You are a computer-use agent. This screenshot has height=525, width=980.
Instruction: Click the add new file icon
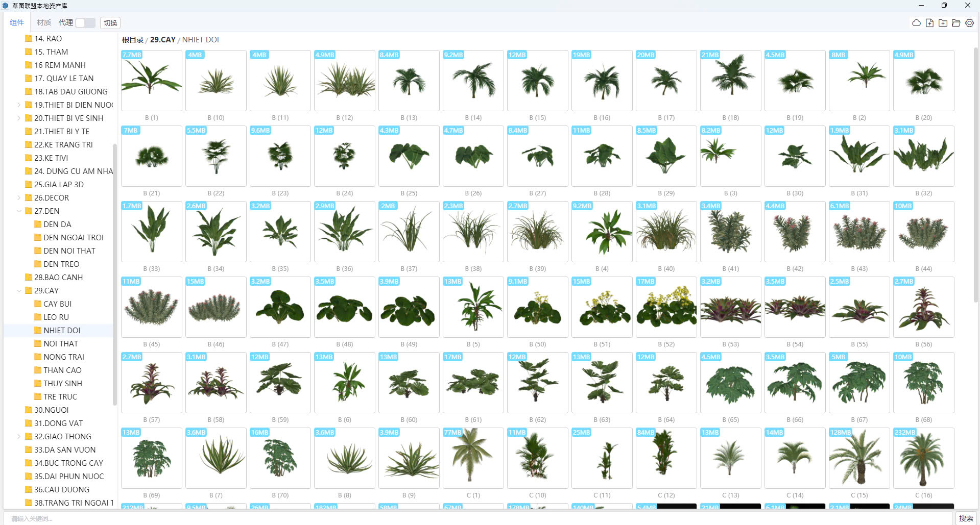tap(929, 23)
